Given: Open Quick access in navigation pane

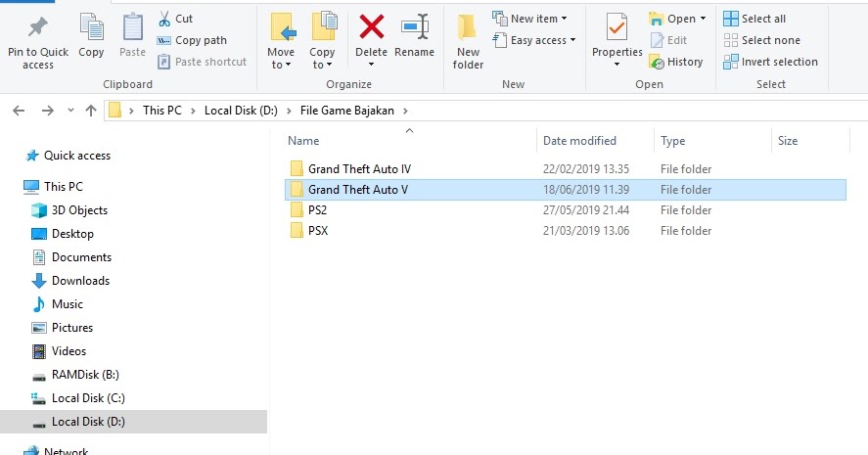Looking at the screenshot, I should (77, 156).
